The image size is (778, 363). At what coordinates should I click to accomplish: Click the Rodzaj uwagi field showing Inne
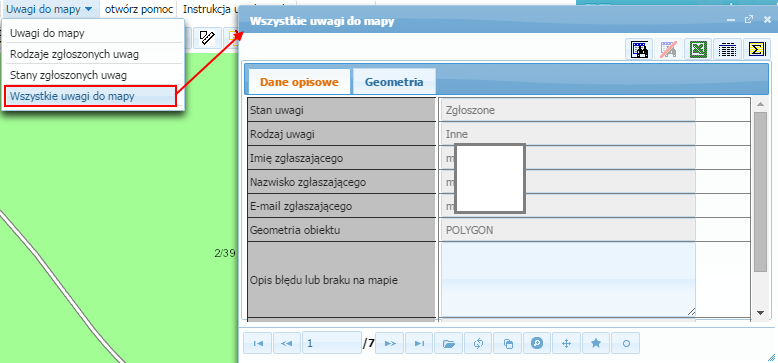pyautogui.click(x=567, y=134)
